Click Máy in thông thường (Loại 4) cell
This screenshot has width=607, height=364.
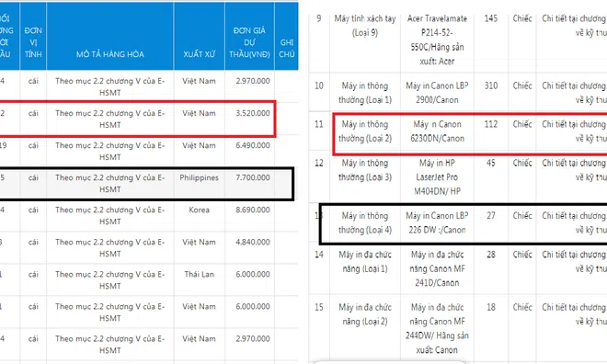coord(365,222)
